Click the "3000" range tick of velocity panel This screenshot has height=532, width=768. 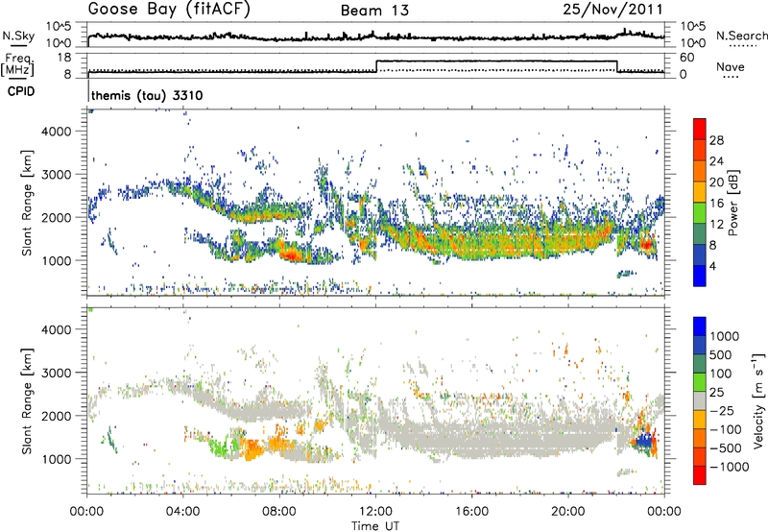(57, 373)
